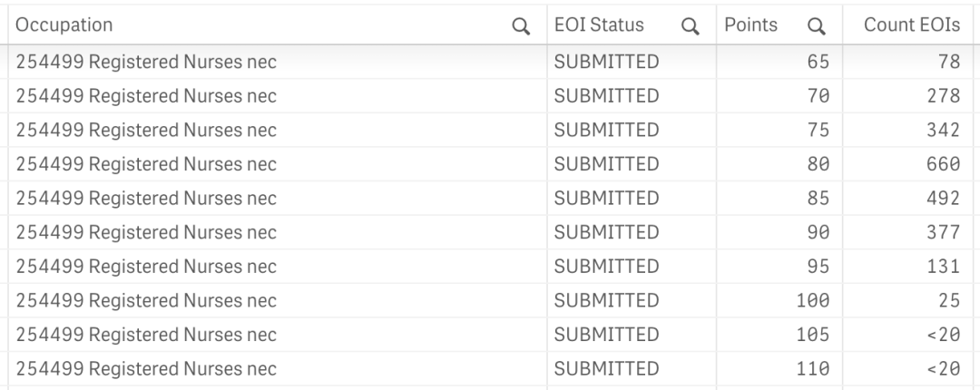The width and height of the screenshot is (980, 390).
Task: Select the points value 75
Action: pos(818,130)
